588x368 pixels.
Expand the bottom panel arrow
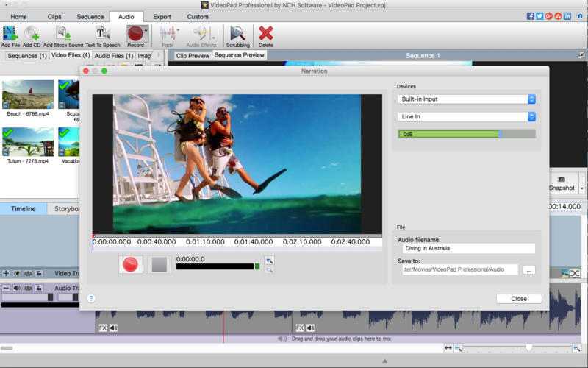coord(384,361)
